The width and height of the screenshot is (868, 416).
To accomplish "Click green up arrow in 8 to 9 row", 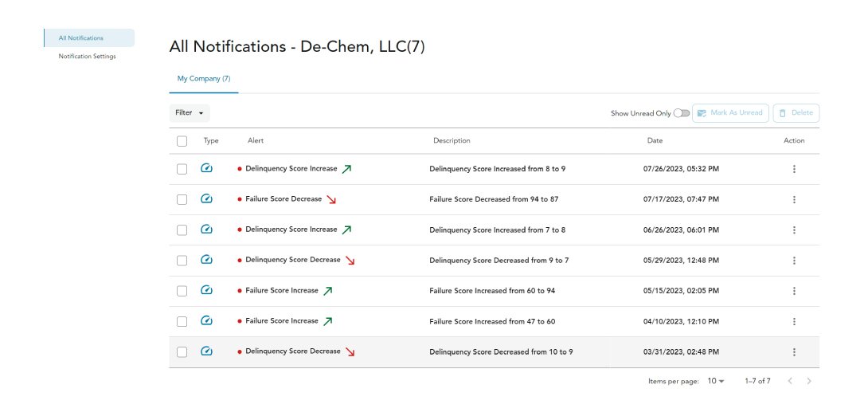I will [346, 170].
